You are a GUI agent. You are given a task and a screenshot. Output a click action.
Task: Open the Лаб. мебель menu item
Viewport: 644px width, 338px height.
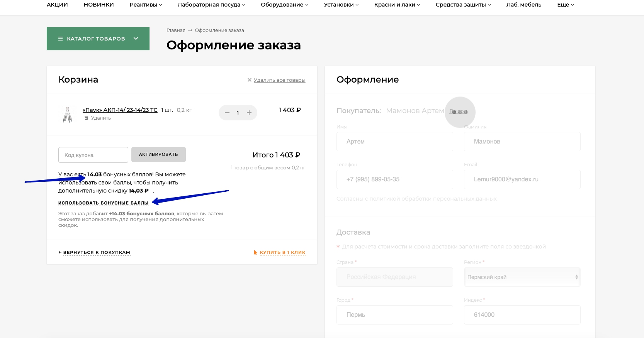click(x=523, y=5)
